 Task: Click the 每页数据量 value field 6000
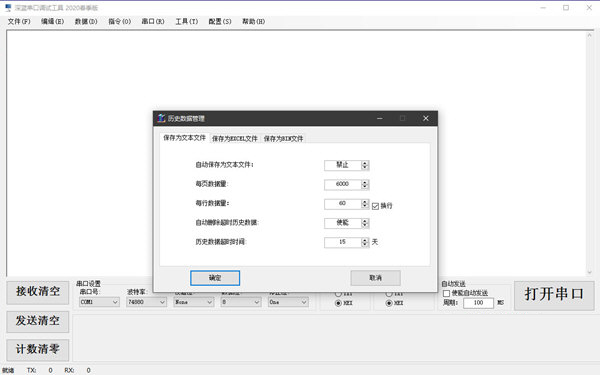[x=342, y=184]
